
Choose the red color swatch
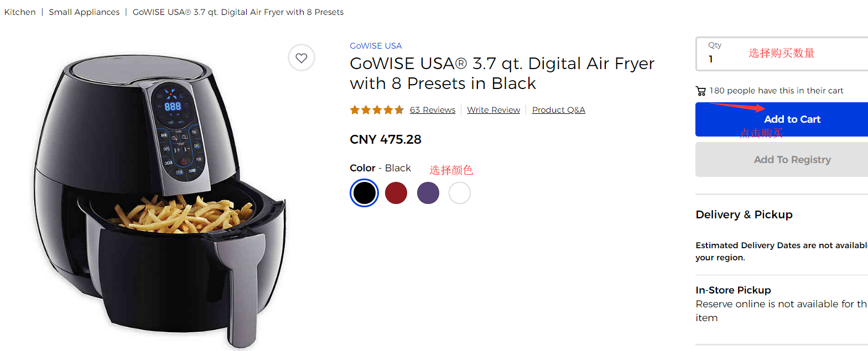(396, 193)
